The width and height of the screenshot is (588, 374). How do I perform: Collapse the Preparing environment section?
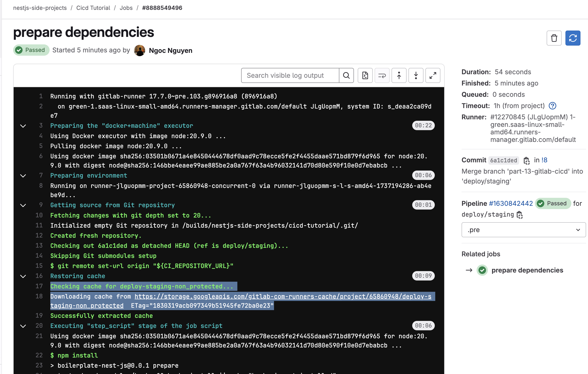point(23,175)
